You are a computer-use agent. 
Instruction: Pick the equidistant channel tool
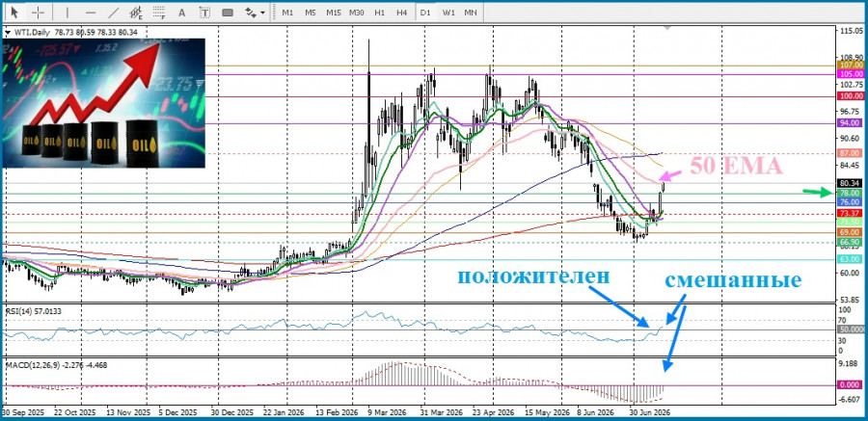click(136, 12)
